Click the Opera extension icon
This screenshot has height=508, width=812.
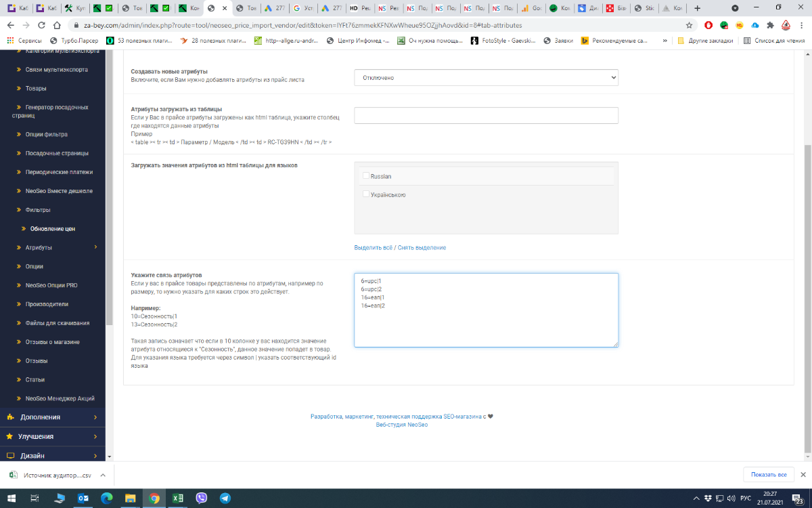click(708, 25)
